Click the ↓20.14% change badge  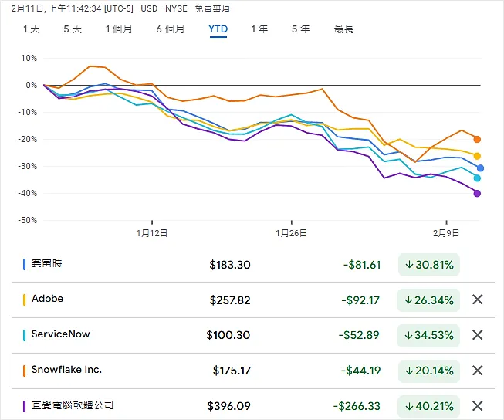[429, 371]
